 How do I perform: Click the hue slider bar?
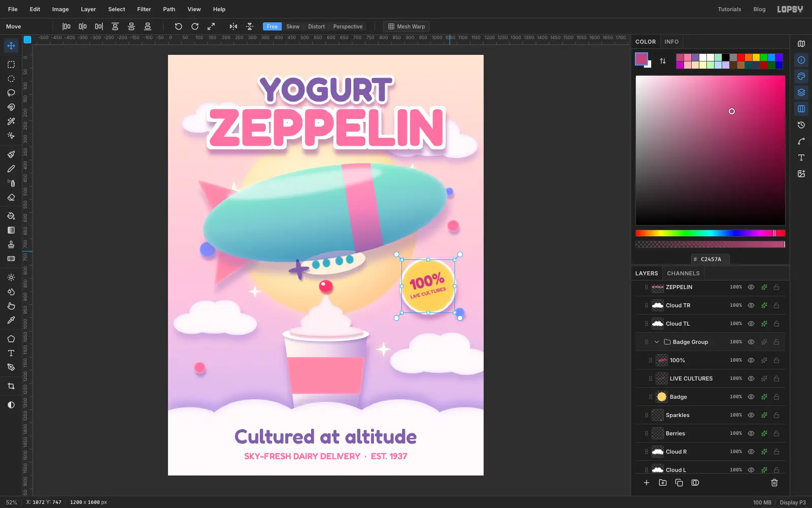[x=710, y=233]
